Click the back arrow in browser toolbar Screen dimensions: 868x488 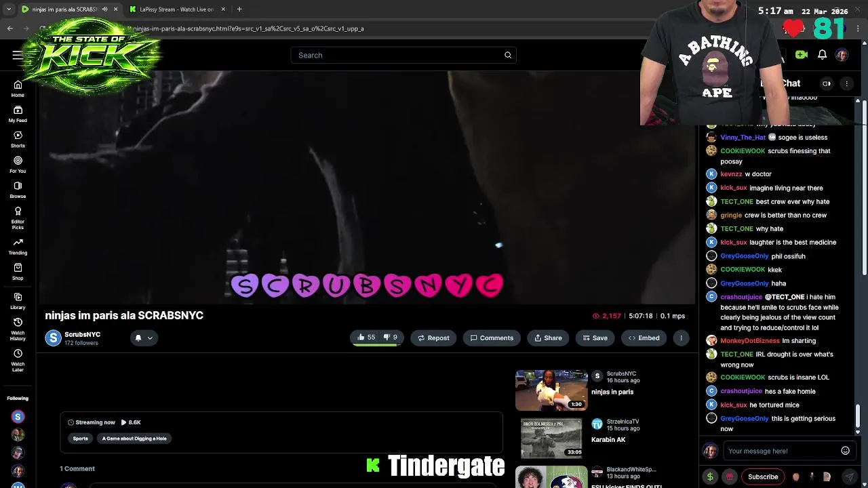coord(10,28)
